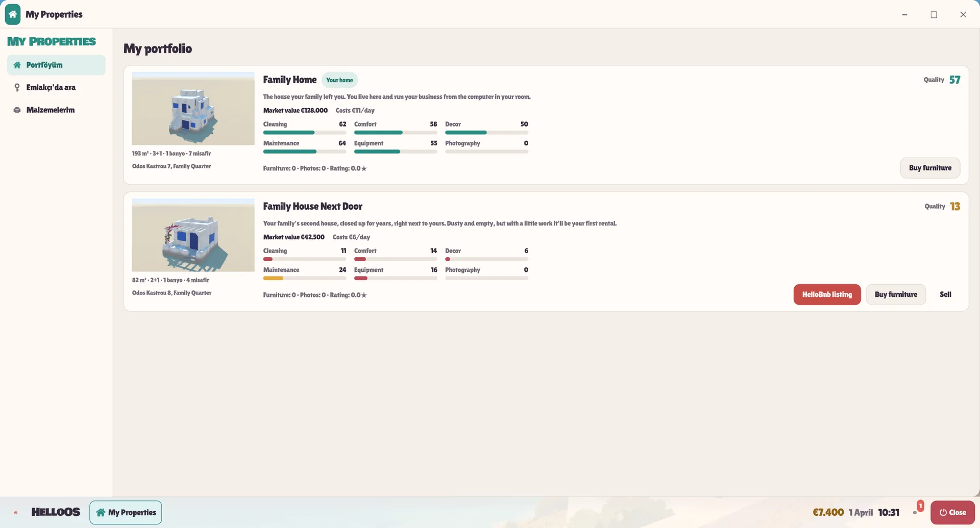The width and height of the screenshot is (980, 528).
Task: Click the map pin icon beside Emlakçı'da ara
Action: [x=17, y=88]
